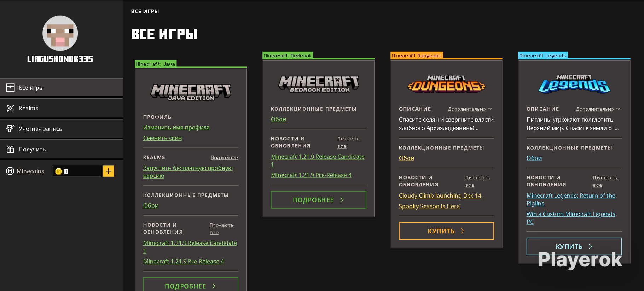Open Bedrock card 1.21.9 Release Candidate 1 news
The height and width of the screenshot is (291, 644).
[x=318, y=161]
